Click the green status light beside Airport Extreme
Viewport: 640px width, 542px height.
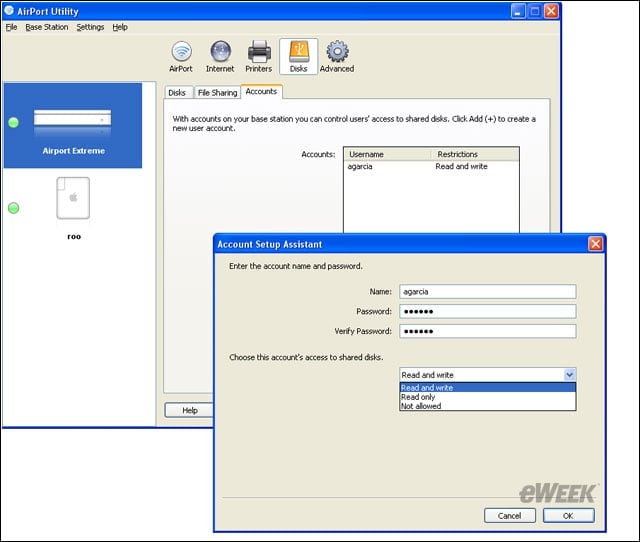point(13,122)
